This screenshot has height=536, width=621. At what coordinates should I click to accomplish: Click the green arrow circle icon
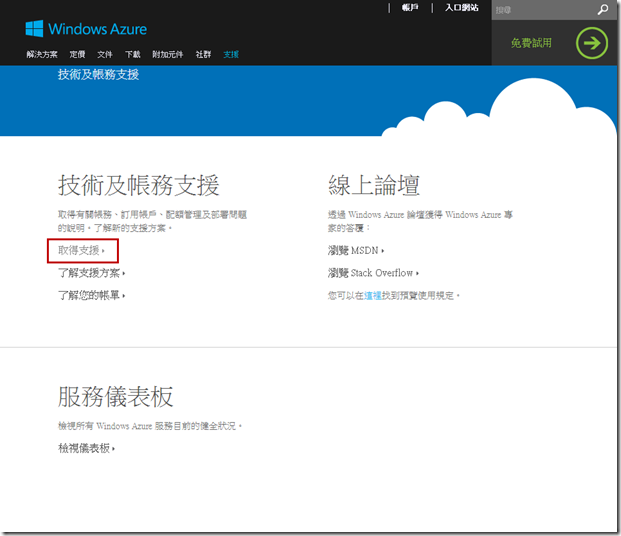click(x=592, y=43)
